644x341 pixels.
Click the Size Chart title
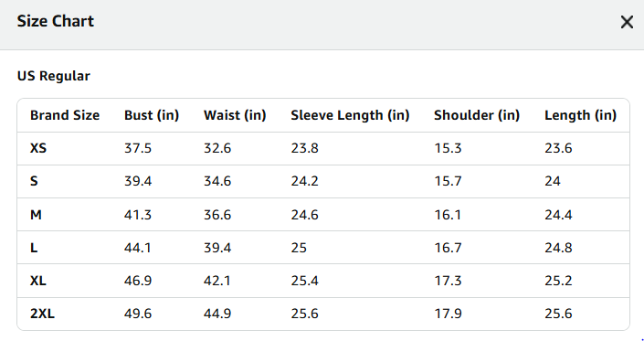pyautogui.click(x=56, y=21)
